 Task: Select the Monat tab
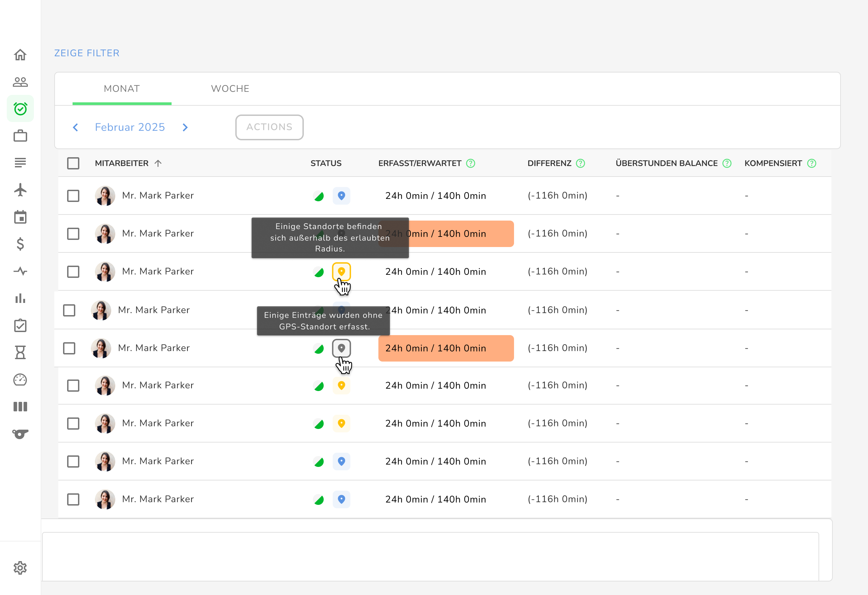[122, 88]
